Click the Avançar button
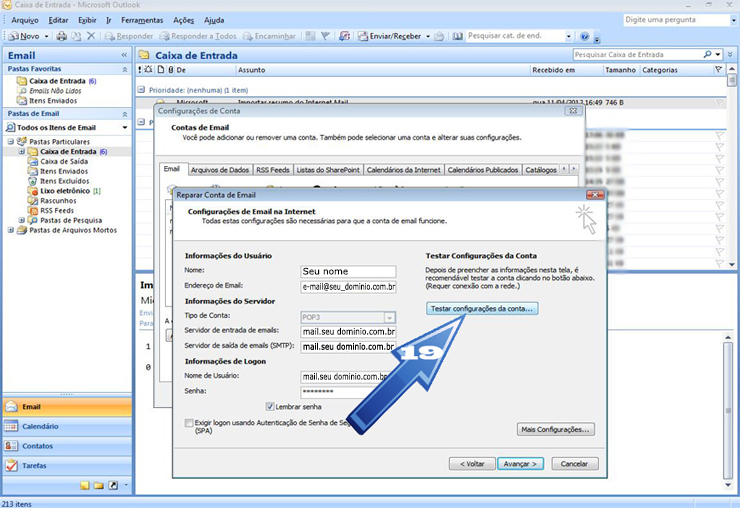The height and width of the screenshot is (508, 740). click(x=521, y=464)
